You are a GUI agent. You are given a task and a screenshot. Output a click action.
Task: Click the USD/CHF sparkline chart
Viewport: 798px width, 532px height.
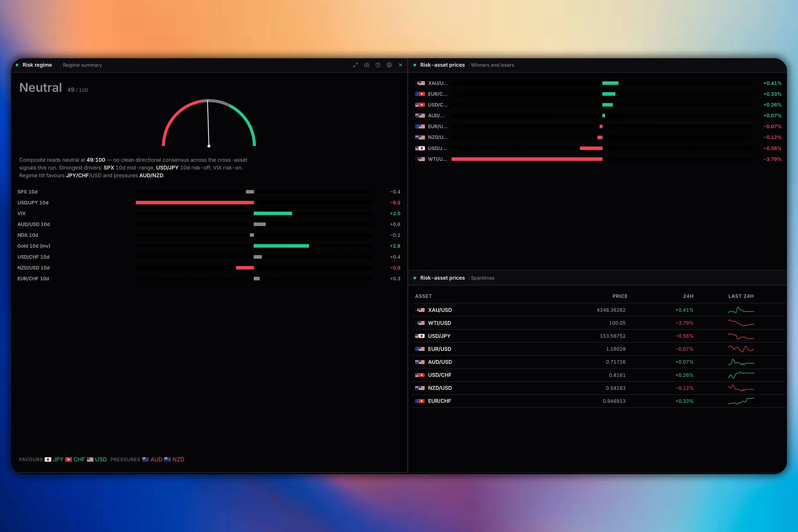click(x=741, y=375)
